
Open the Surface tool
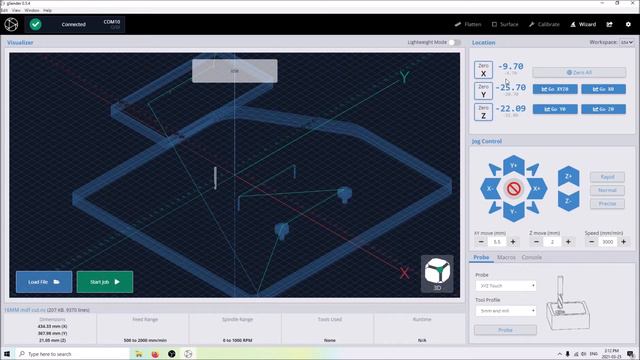(x=505, y=24)
